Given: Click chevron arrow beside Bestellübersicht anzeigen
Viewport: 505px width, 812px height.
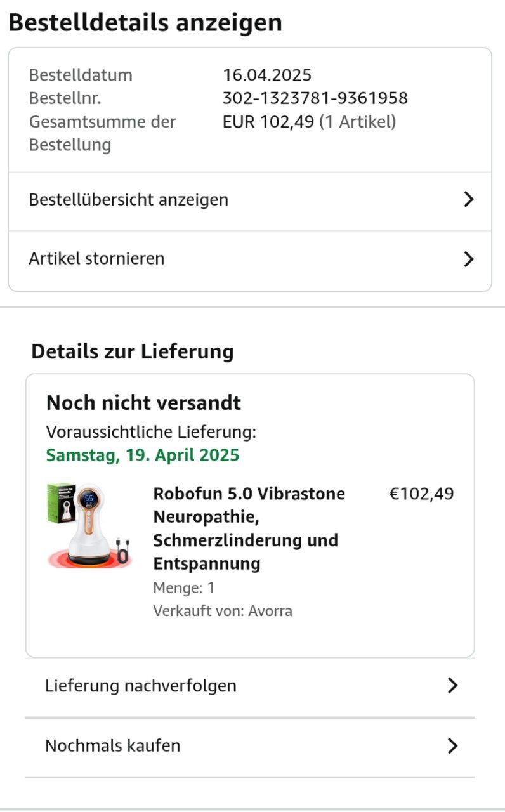Looking at the screenshot, I should tap(469, 200).
